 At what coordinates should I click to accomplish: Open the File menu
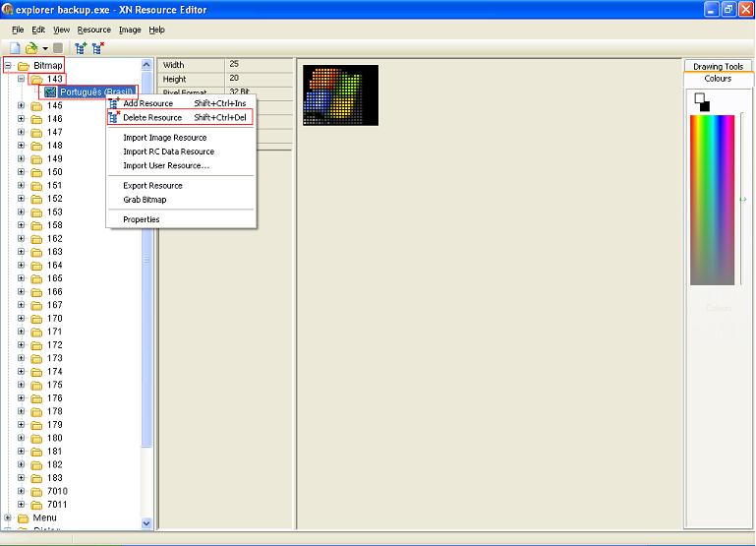[18, 30]
